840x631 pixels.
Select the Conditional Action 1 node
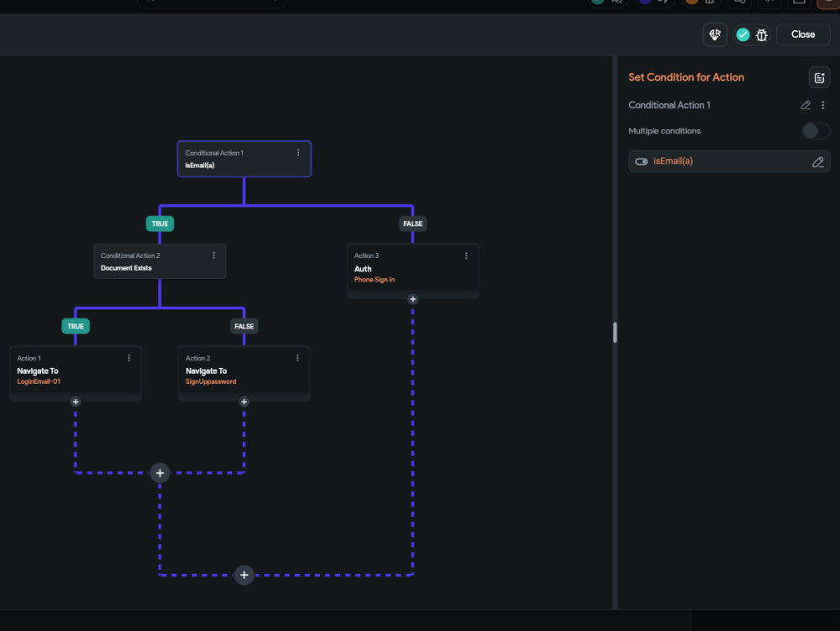[x=244, y=159]
